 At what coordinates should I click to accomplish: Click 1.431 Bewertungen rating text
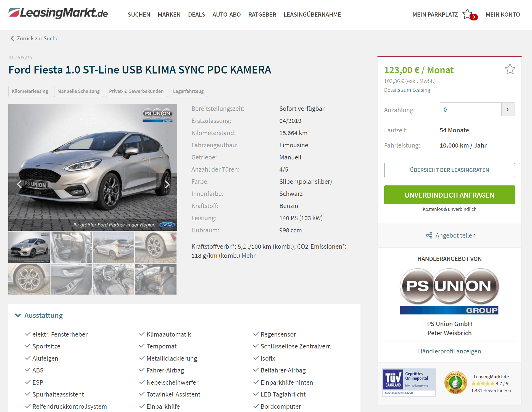pos(491,390)
